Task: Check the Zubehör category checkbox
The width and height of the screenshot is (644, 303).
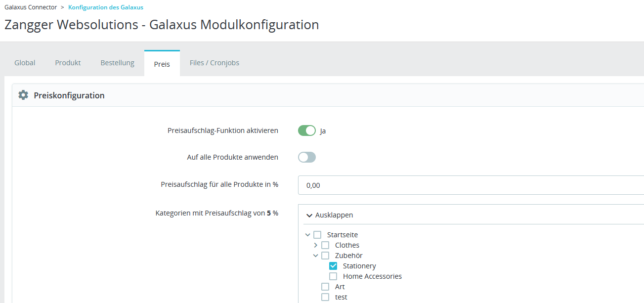Action: [325, 256]
